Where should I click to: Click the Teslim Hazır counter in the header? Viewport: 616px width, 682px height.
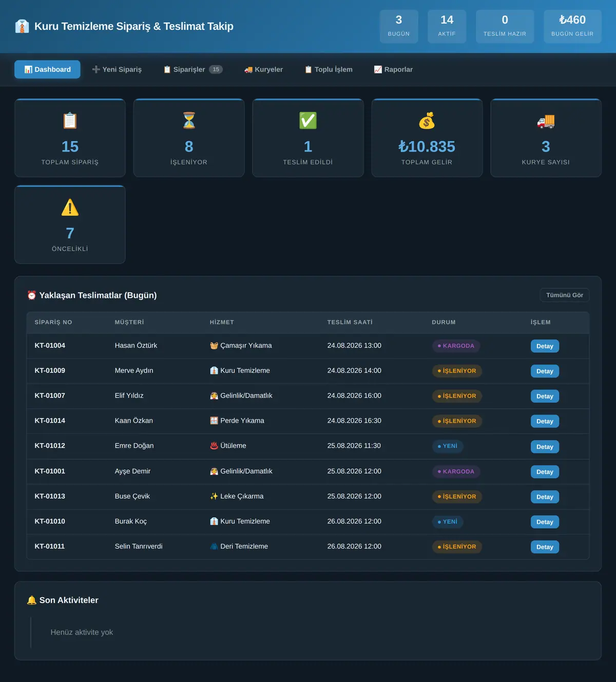pos(505,26)
